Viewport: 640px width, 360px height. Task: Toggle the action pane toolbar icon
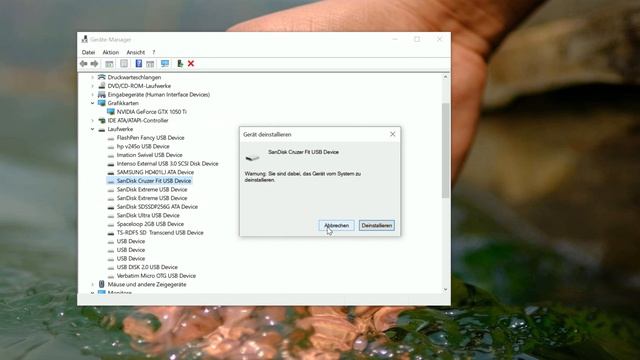(x=150, y=64)
